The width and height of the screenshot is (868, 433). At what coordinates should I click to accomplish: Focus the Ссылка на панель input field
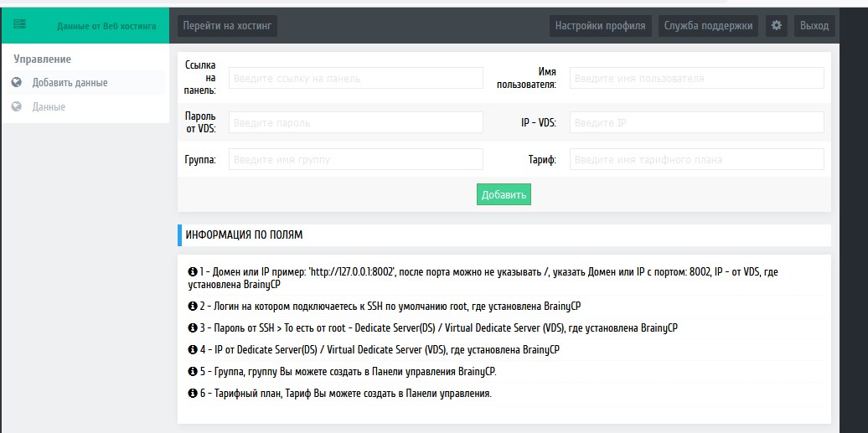[x=355, y=78]
